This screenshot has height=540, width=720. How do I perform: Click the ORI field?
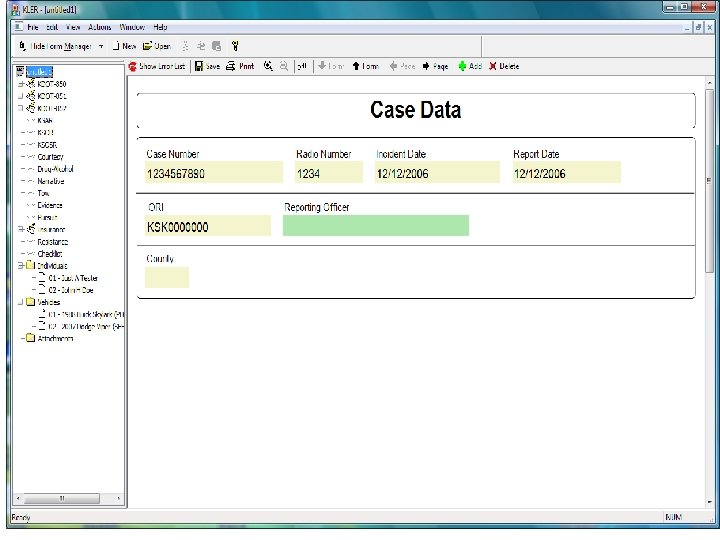pyautogui.click(x=208, y=225)
